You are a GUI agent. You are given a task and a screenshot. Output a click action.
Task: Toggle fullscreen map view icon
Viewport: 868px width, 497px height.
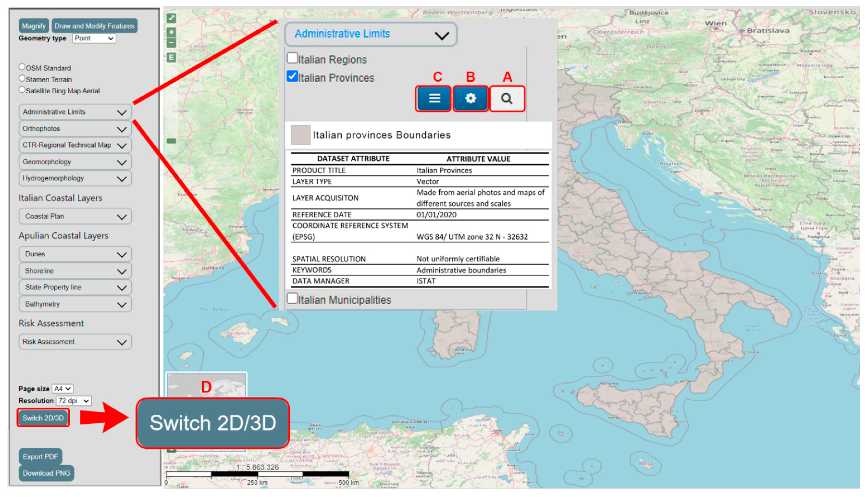coord(171,18)
